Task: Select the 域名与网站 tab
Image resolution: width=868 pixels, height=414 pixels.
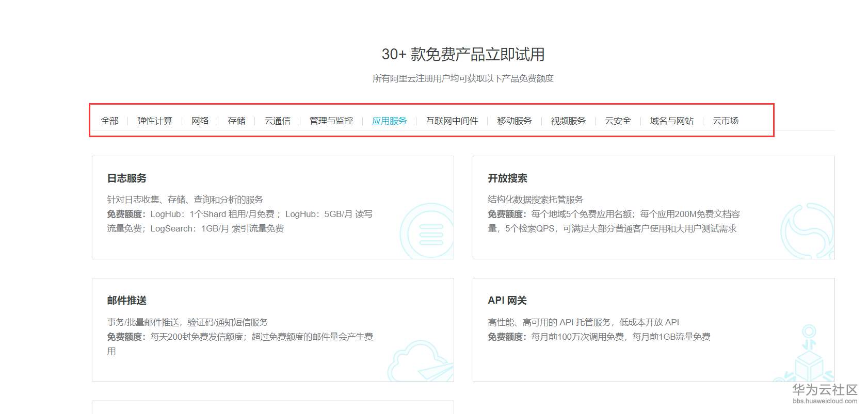Action: click(x=672, y=121)
